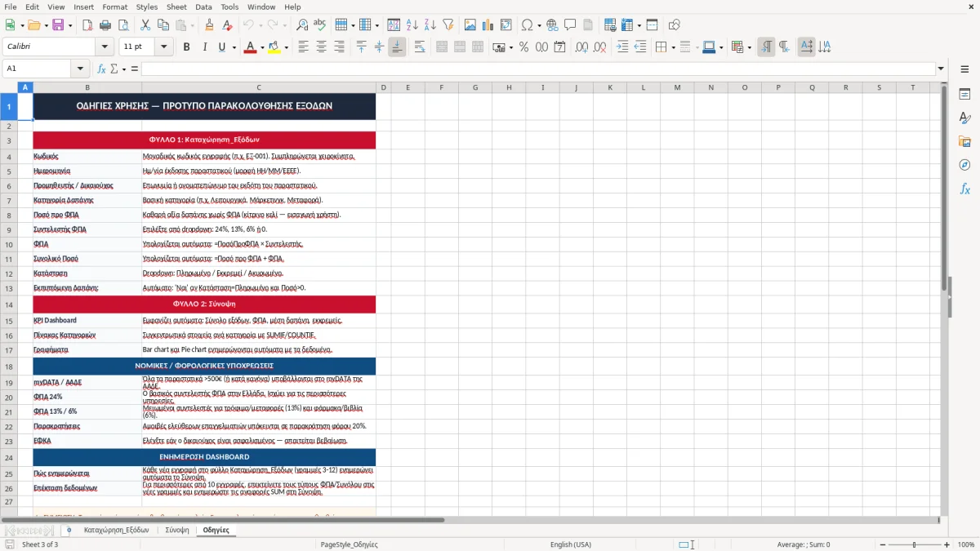This screenshot has width=980, height=551.
Task: Open the Save button dropdown arrow
Action: coord(70,25)
